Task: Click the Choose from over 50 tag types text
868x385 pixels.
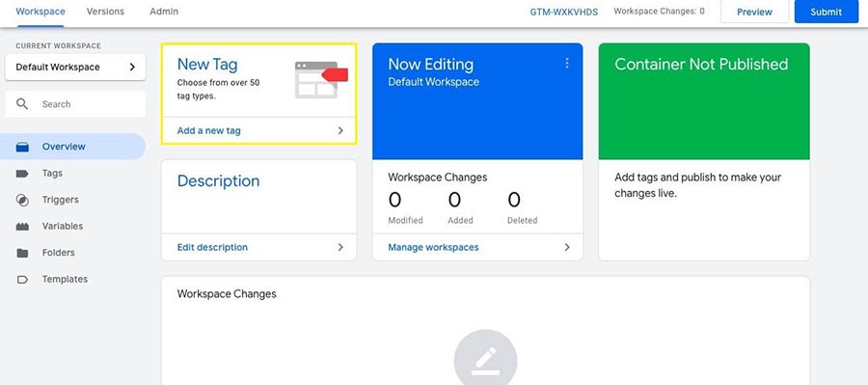Action: click(x=218, y=89)
